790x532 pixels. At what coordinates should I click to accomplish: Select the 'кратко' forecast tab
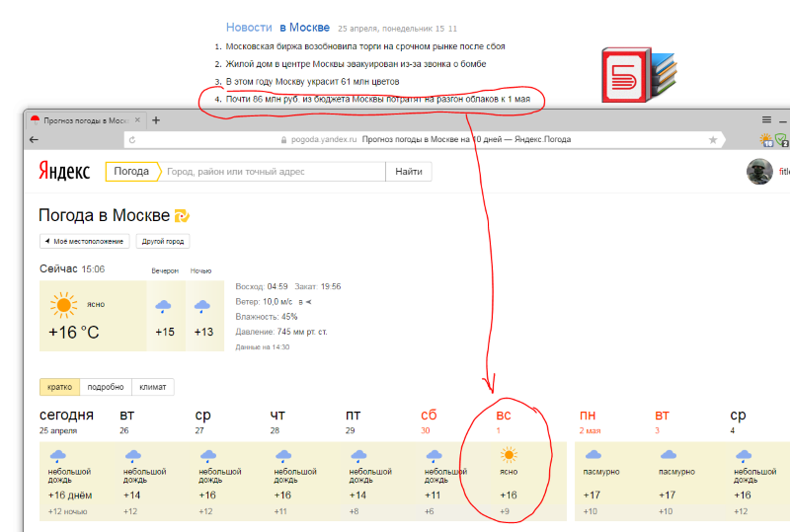click(59, 387)
